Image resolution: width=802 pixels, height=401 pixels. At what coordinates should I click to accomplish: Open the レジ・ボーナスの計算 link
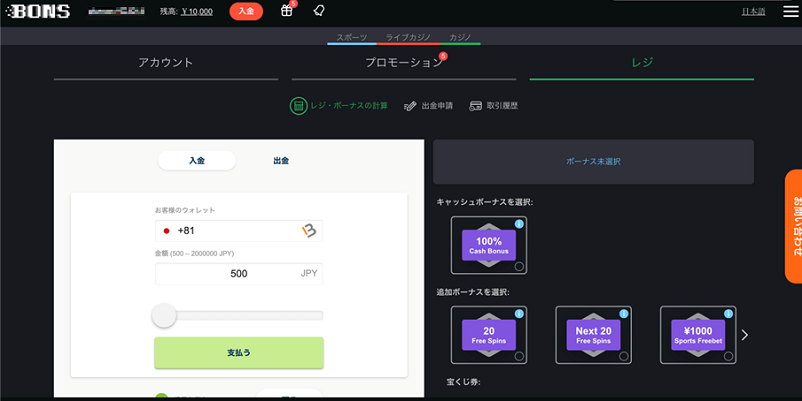click(349, 106)
